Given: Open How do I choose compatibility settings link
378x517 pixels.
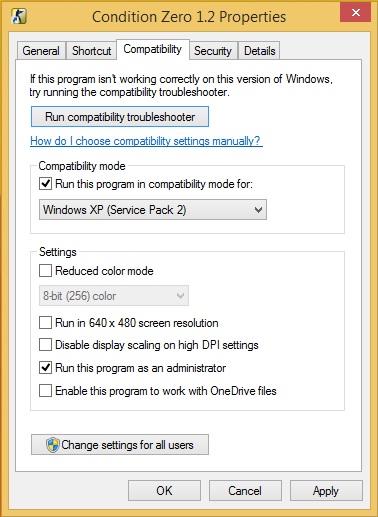Looking at the screenshot, I should (146, 141).
